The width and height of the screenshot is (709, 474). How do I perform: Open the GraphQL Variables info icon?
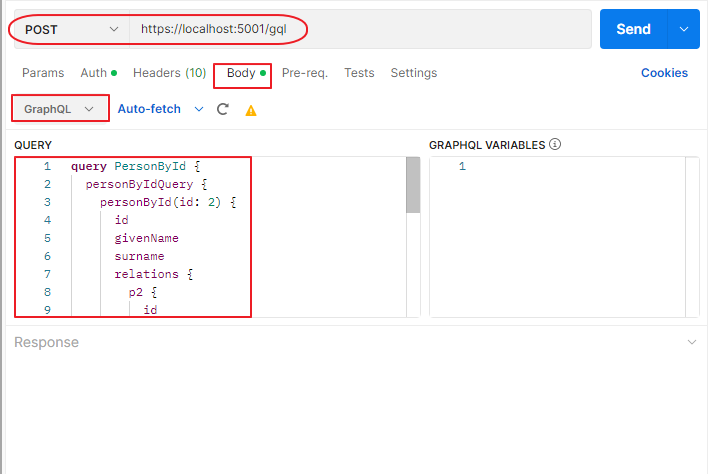555,144
